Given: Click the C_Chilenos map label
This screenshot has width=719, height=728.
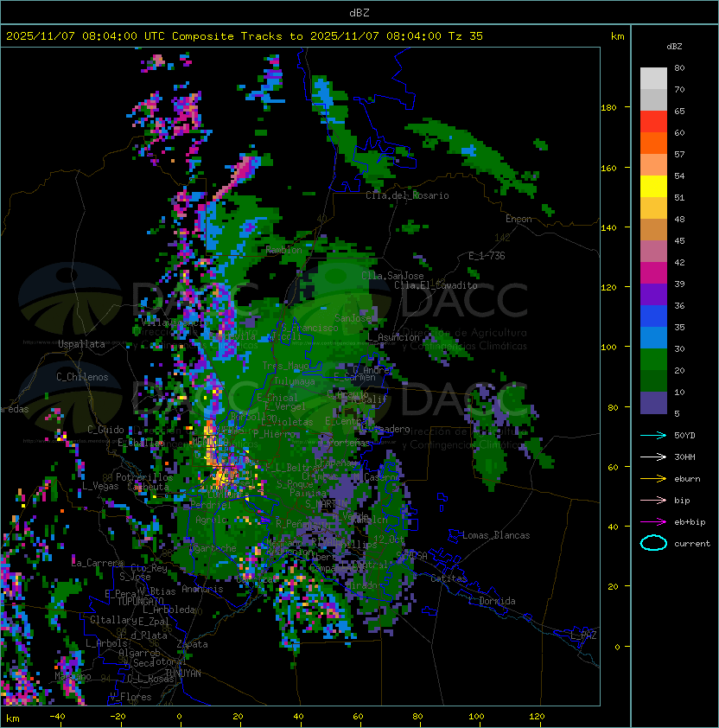Looking at the screenshot, I should [x=82, y=377].
